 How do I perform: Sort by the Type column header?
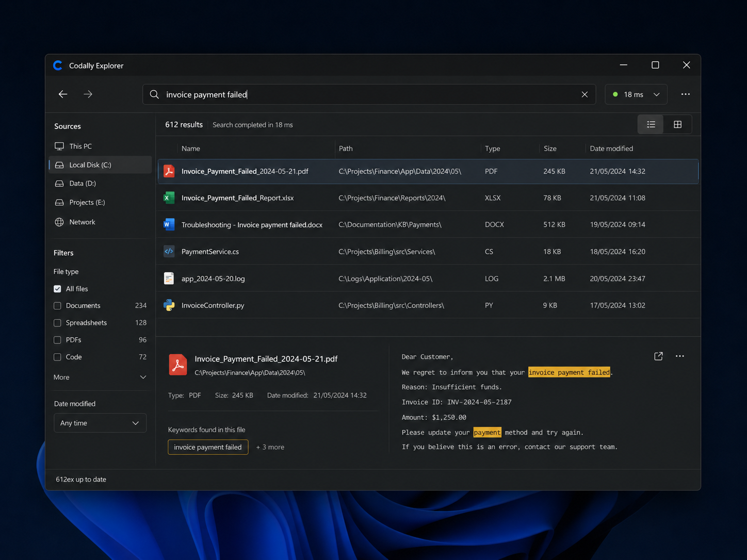[x=493, y=149]
